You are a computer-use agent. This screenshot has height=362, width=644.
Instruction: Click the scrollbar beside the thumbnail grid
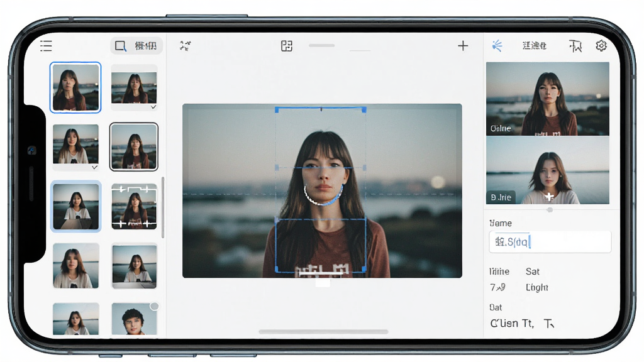point(163,207)
